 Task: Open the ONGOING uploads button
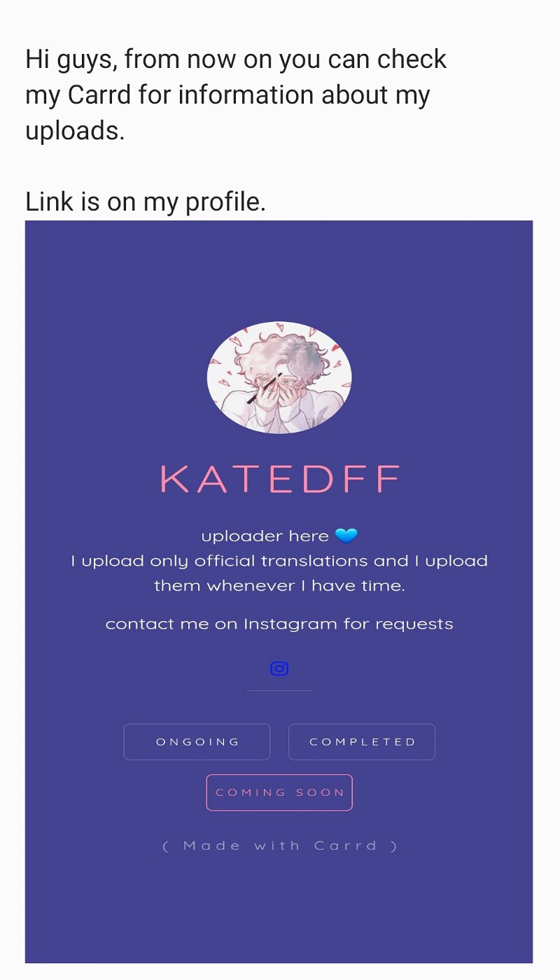click(x=197, y=742)
